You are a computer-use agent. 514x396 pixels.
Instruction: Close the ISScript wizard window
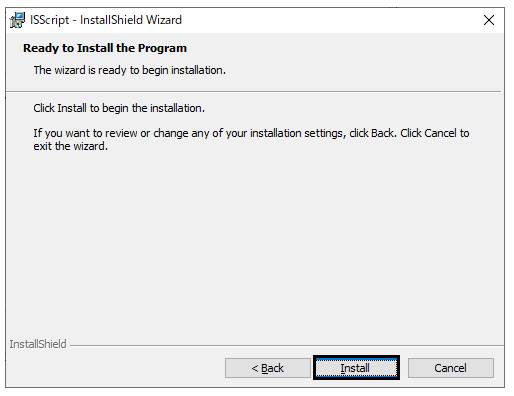(x=489, y=20)
